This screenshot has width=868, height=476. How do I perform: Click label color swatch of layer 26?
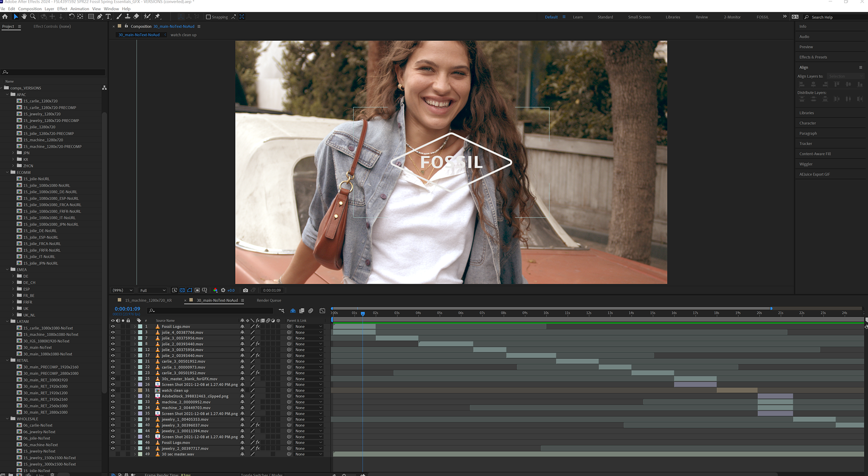click(140, 385)
